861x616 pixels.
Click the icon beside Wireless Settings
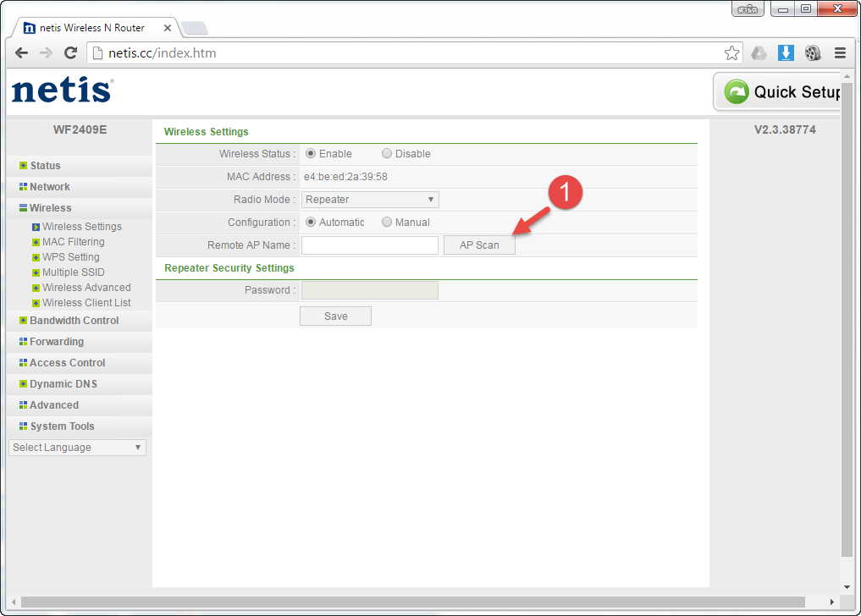[x=36, y=227]
